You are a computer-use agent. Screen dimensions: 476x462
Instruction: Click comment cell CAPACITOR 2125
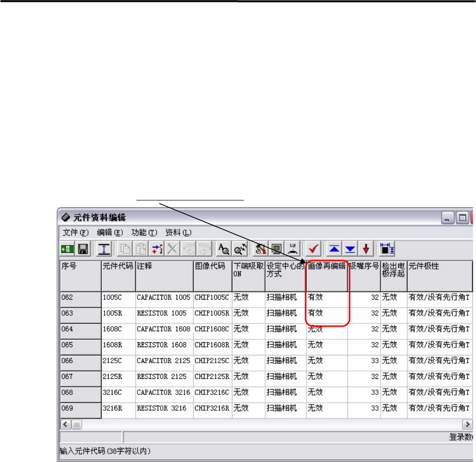164,362
